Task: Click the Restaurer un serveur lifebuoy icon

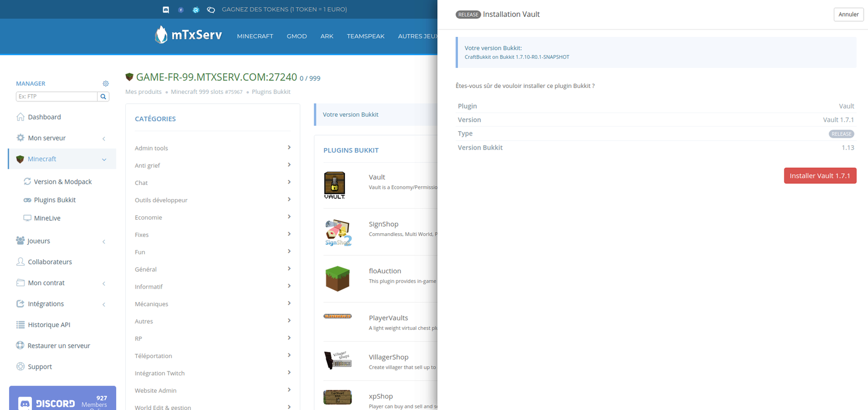Action: coord(20,345)
